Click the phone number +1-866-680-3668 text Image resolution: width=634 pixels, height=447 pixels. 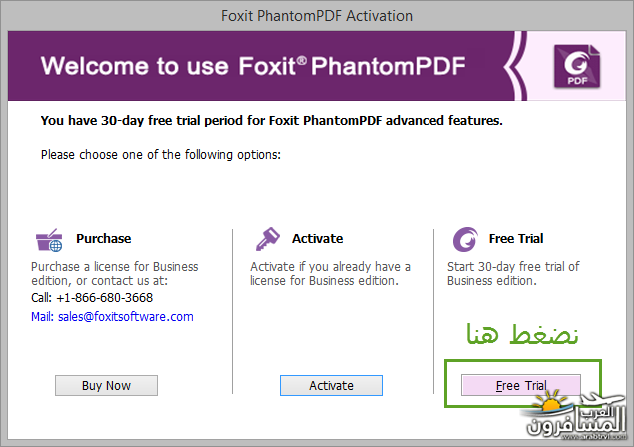pos(104,298)
